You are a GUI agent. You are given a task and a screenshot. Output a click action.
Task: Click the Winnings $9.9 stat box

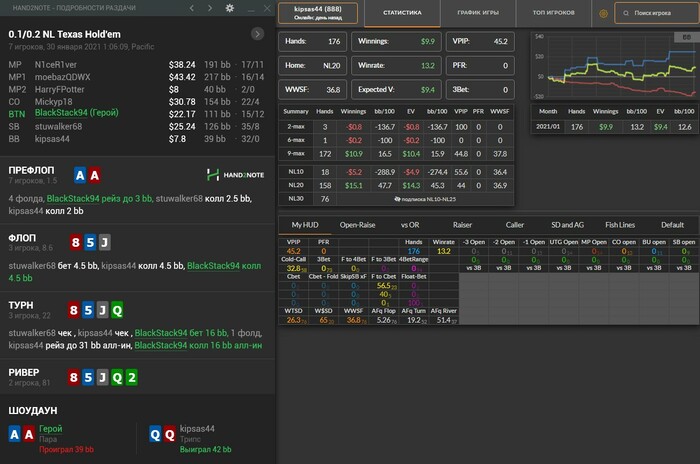pos(396,42)
